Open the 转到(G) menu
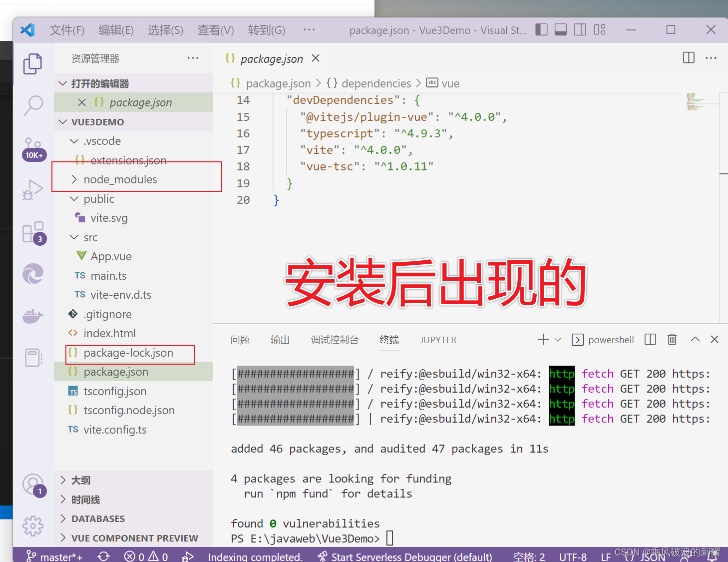This screenshot has width=728, height=562. 267,30
